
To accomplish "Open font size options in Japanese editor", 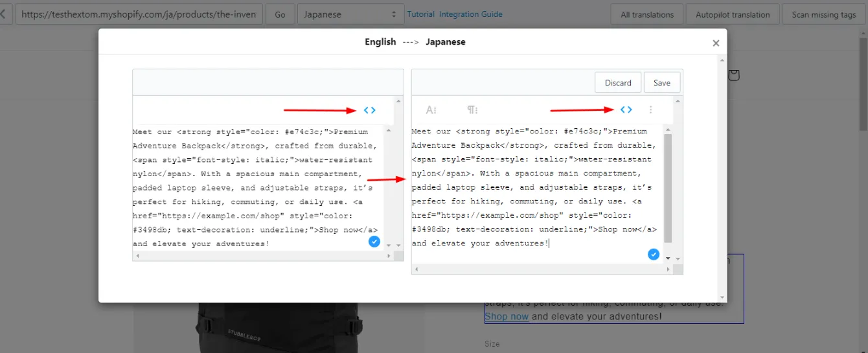I will (x=431, y=110).
